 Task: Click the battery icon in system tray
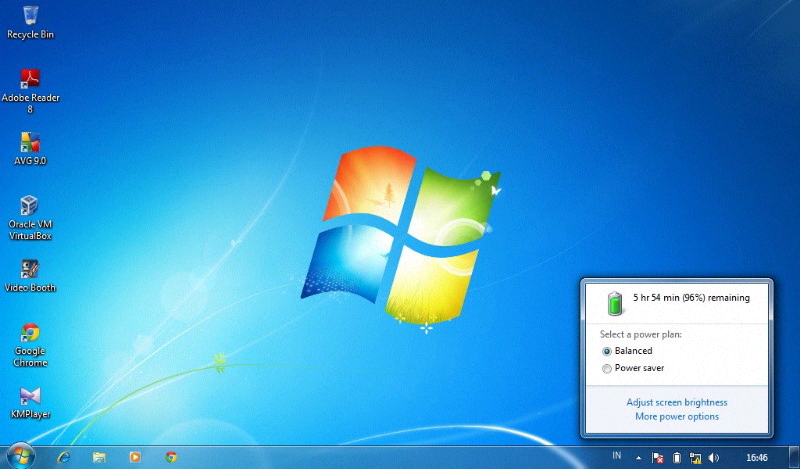click(x=677, y=458)
